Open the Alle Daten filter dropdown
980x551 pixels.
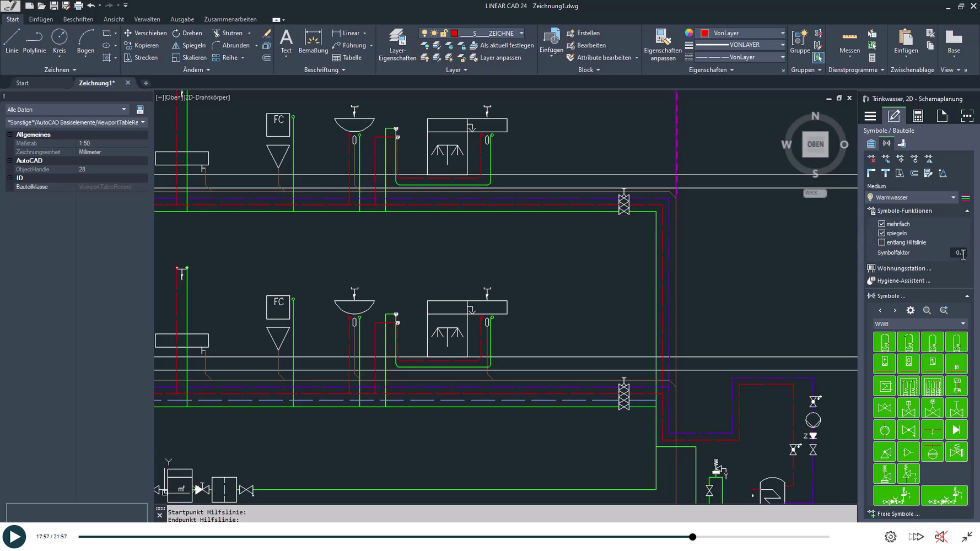[123, 110]
